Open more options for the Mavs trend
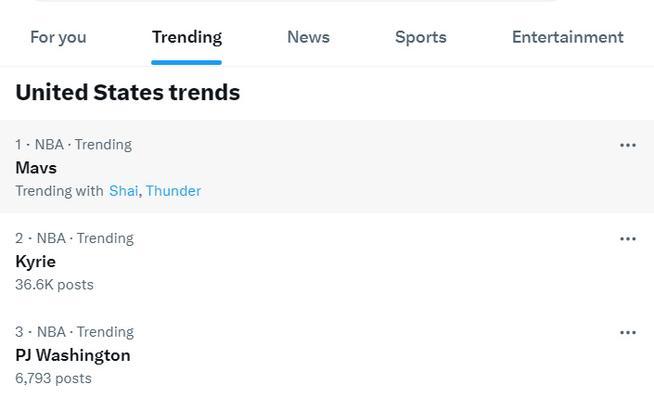The image size is (654, 400). click(x=628, y=145)
